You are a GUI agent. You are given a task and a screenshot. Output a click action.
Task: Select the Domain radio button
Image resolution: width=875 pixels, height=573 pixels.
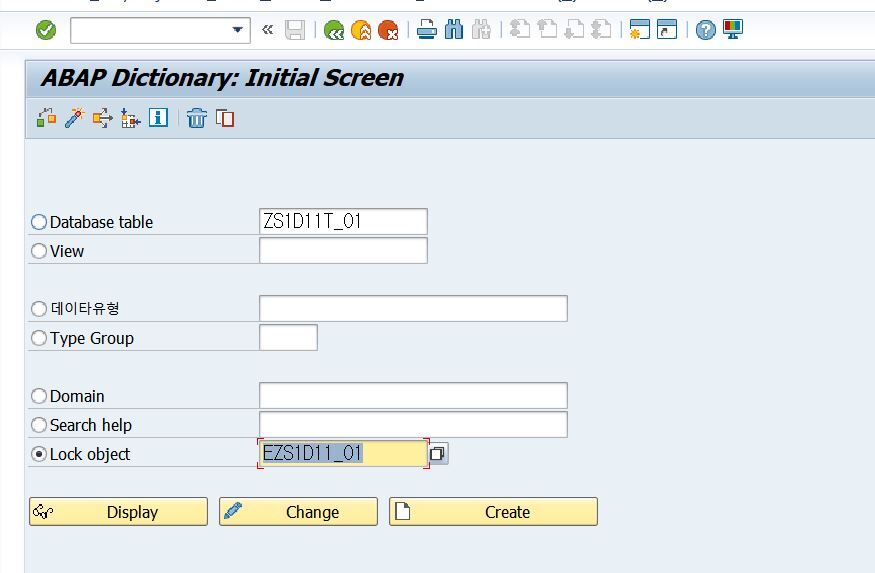[x=39, y=396]
